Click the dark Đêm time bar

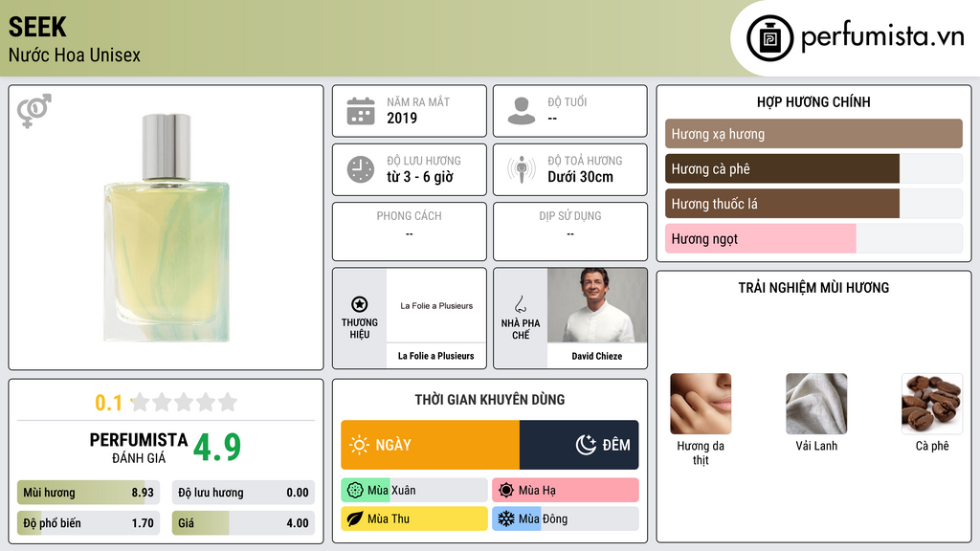click(579, 445)
